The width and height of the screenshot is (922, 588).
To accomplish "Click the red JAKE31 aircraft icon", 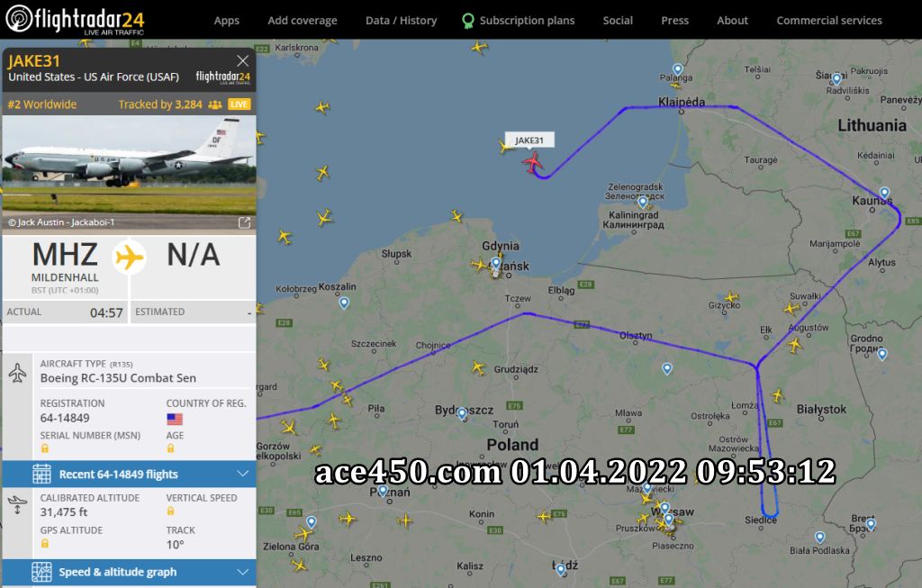I will [533, 162].
